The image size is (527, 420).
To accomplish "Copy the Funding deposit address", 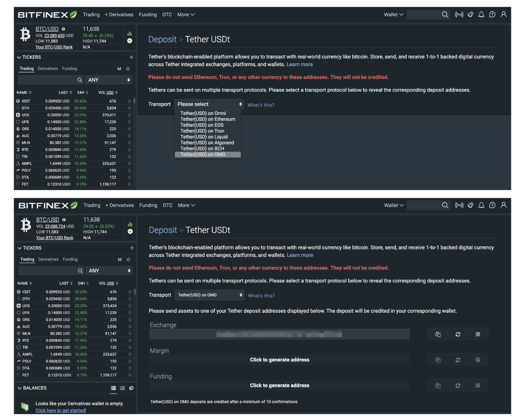I will click(438, 385).
